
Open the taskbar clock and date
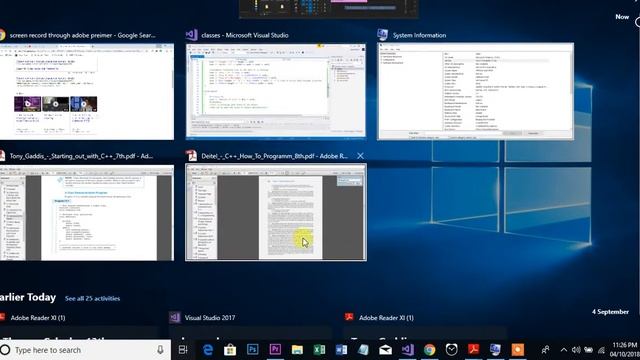click(624, 350)
